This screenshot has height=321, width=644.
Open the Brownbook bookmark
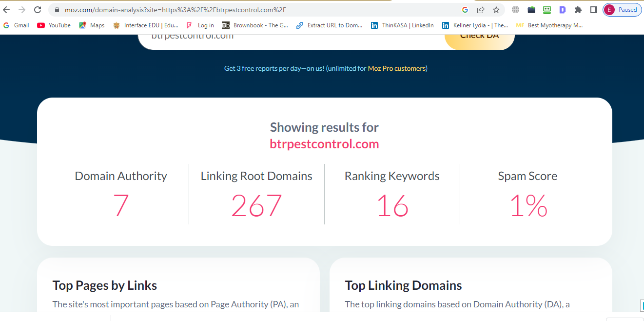click(x=255, y=25)
